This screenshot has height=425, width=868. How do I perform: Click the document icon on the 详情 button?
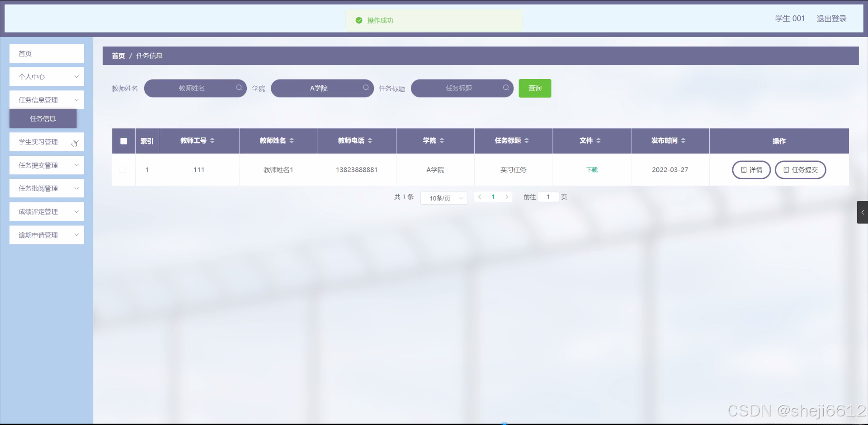tap(744, 170)
